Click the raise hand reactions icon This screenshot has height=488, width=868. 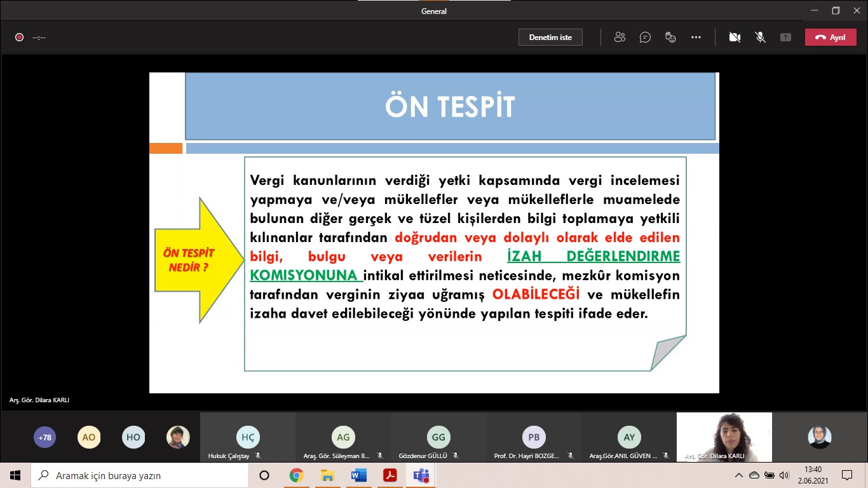coord(670,37)
